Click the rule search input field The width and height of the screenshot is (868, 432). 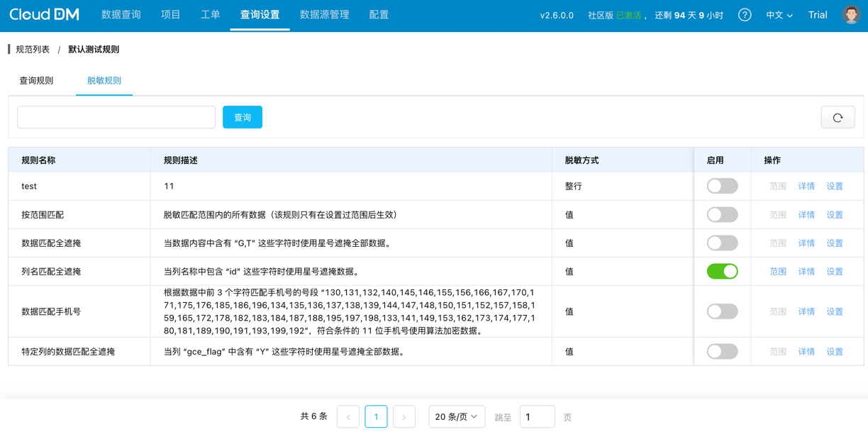[116, 118]
